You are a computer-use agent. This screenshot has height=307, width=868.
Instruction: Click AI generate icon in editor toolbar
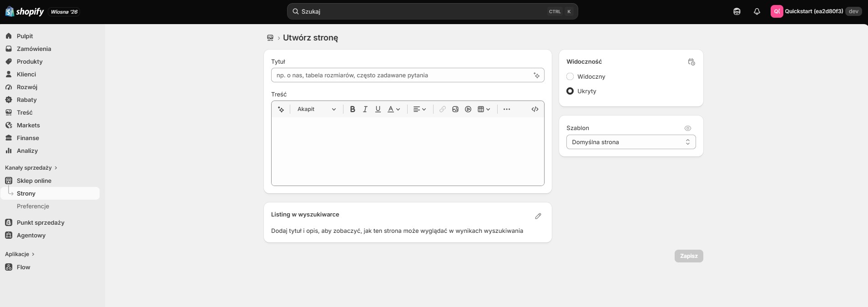(x=281, y=109)
